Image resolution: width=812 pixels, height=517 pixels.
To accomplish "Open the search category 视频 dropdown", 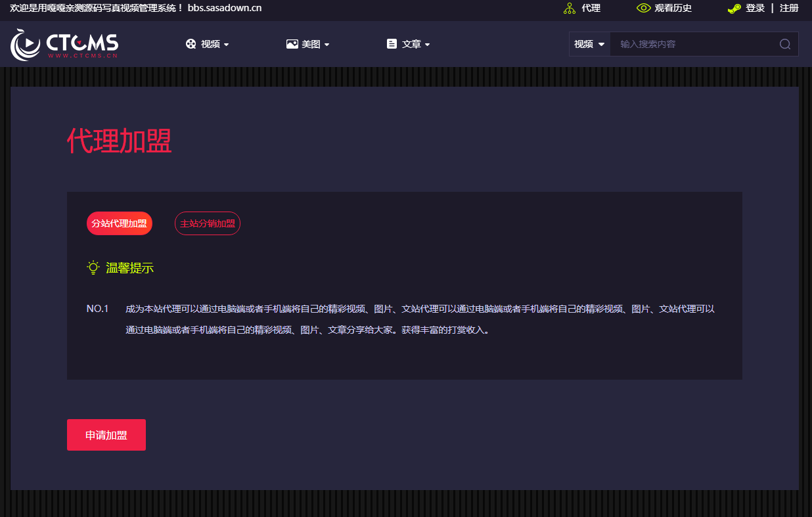I will (589, 44).
